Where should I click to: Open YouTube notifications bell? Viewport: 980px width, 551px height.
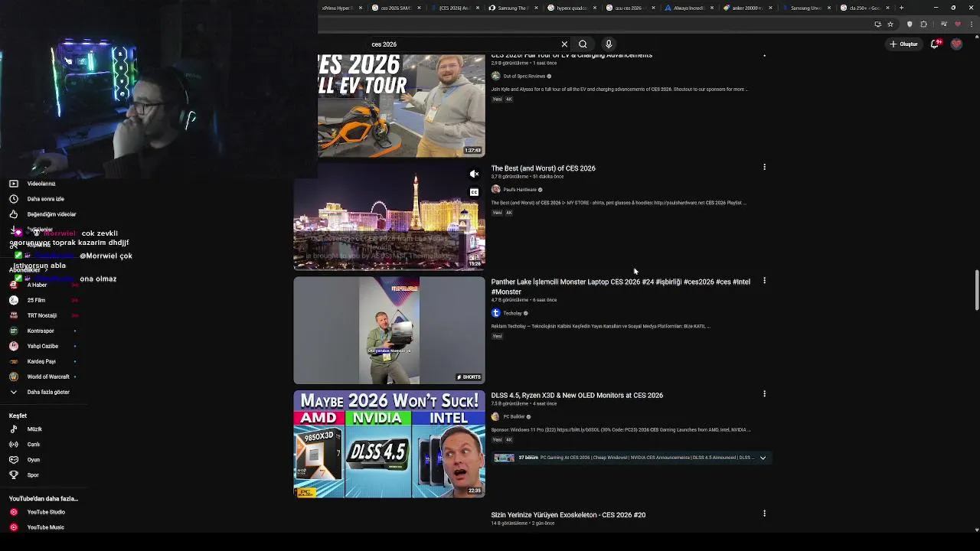tap(935, 44)
